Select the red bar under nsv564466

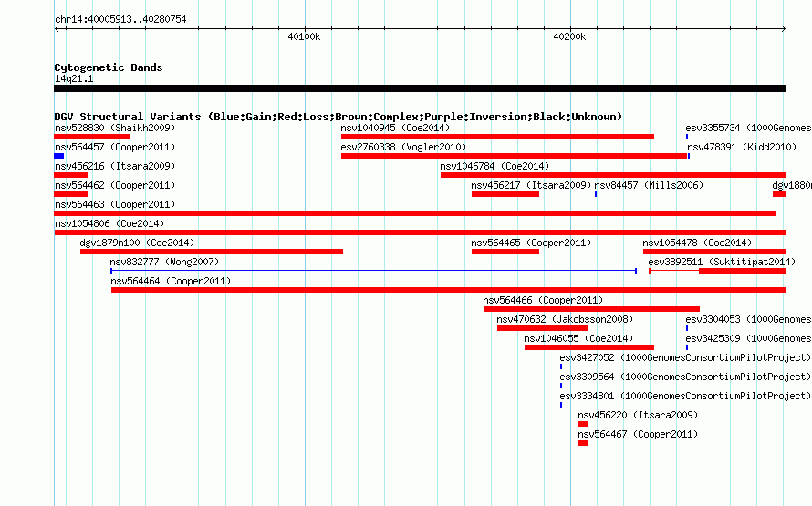click(x=591, y=309)
